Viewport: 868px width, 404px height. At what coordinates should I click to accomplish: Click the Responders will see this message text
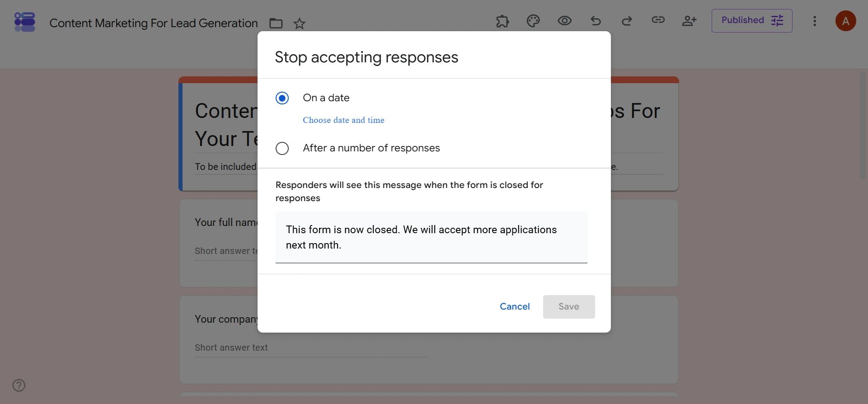(x=409, y=192)
